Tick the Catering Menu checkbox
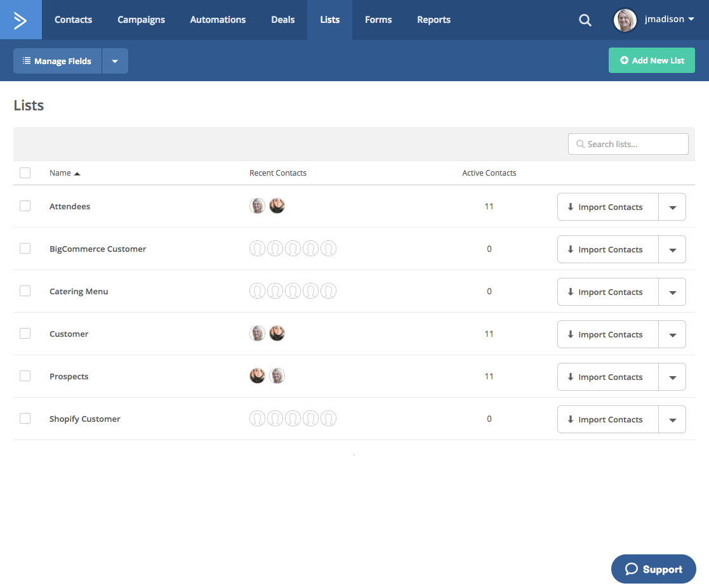This screenshot has height=588, width=709. click(25, 291)
